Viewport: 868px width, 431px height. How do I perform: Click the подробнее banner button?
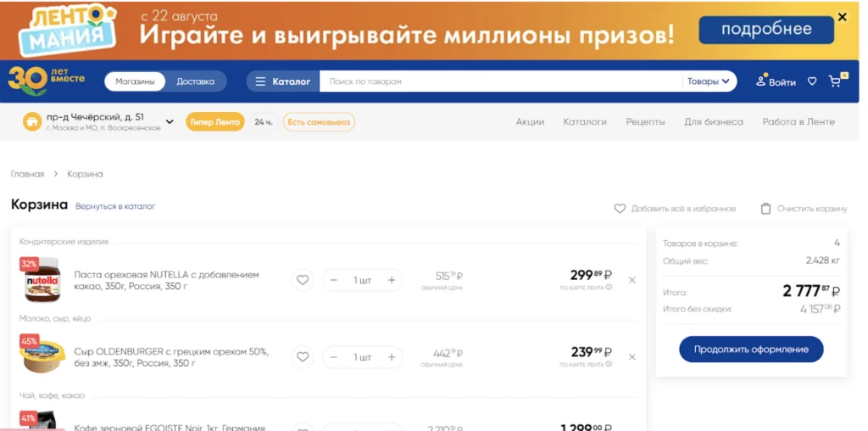(766, 30)
